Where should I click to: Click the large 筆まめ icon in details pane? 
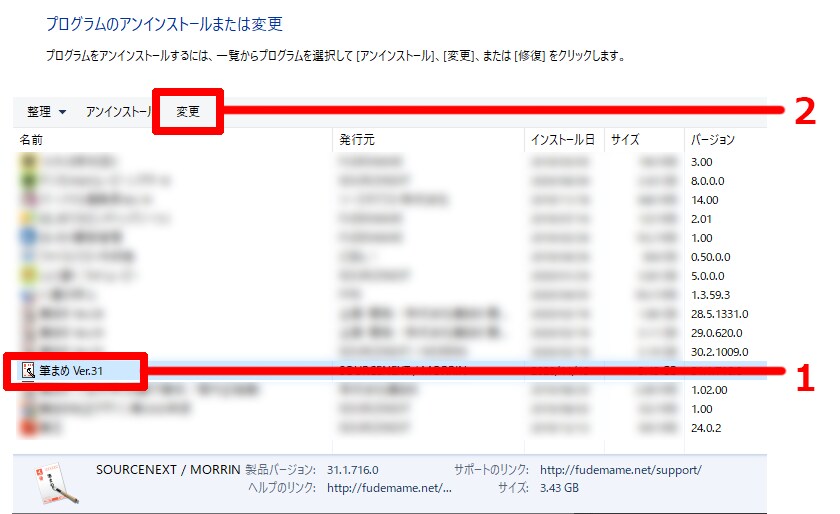(56, 482)
